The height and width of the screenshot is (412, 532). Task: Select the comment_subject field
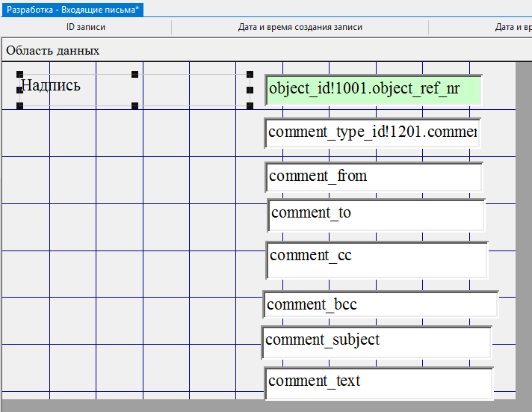coord(376,341)
